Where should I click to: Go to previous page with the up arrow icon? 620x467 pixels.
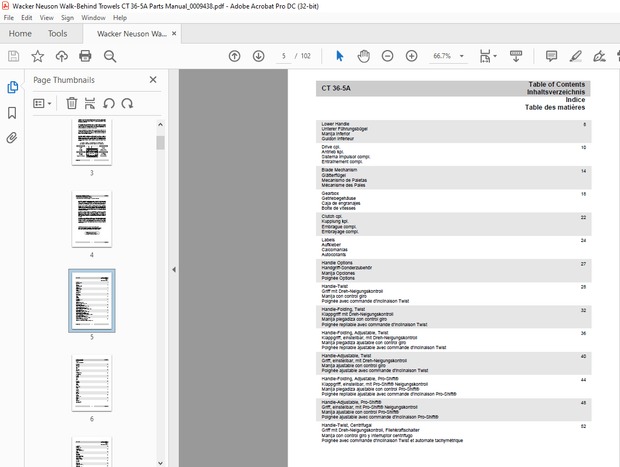tap(234, 56)
